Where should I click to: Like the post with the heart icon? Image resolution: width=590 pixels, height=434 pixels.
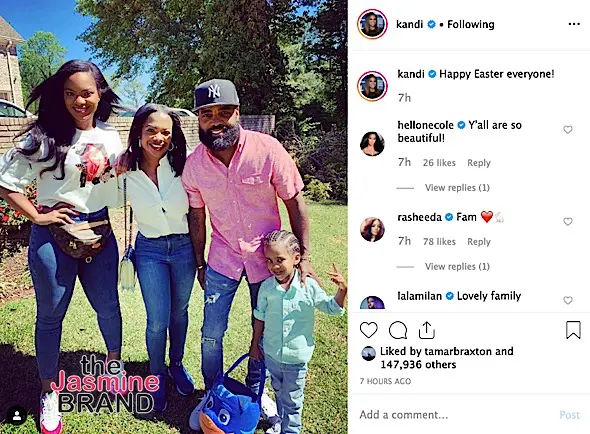pos(368,330)
